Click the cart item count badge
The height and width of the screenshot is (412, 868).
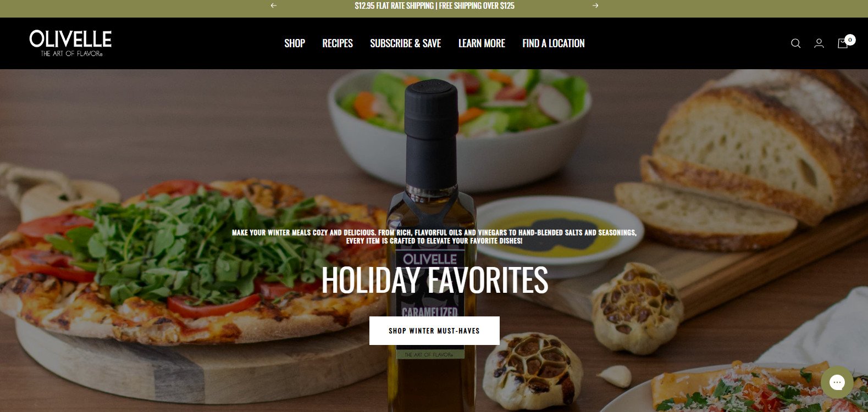850,40
